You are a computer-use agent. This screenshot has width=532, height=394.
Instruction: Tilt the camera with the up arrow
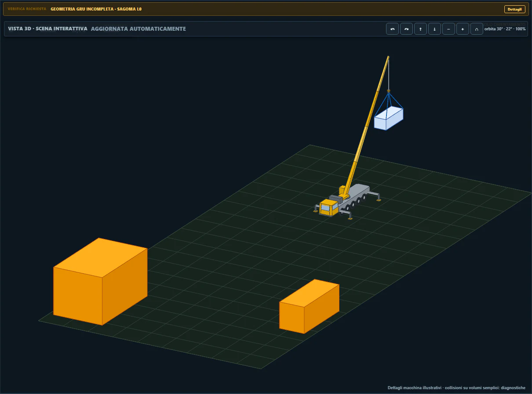(420, 29)
